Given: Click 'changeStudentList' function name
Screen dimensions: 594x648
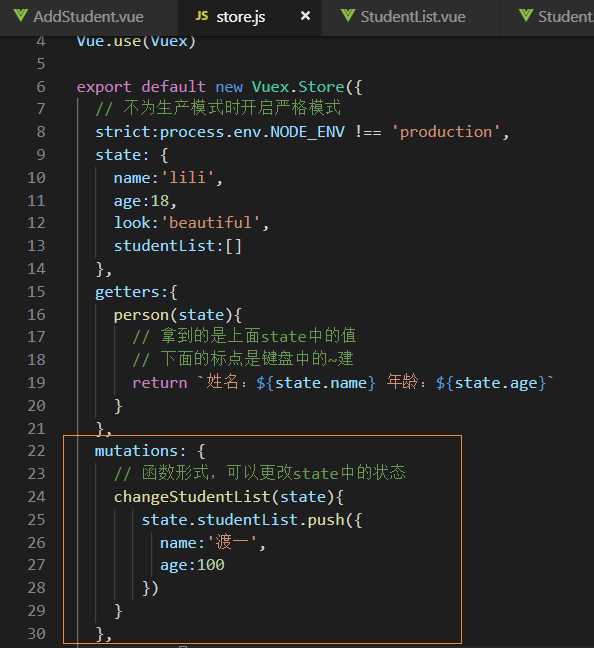Looking at the screenshot, I should [x=192, y=497].
